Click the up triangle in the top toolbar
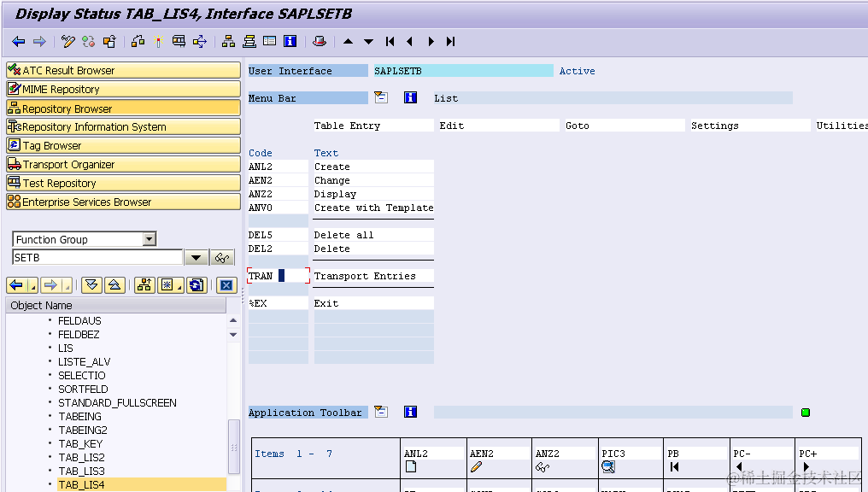868x492 pixels. [349, 42]
